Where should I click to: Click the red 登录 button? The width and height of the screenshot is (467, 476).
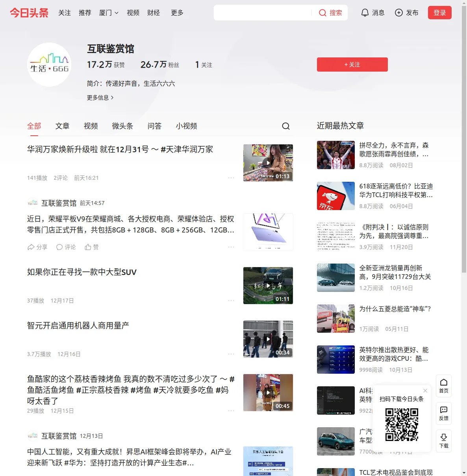coord(440,13)
